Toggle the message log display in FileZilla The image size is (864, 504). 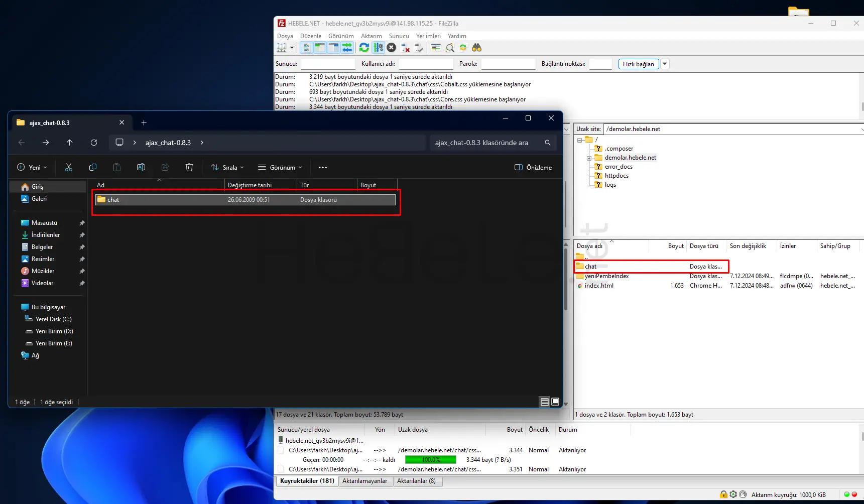pos(306,48)
